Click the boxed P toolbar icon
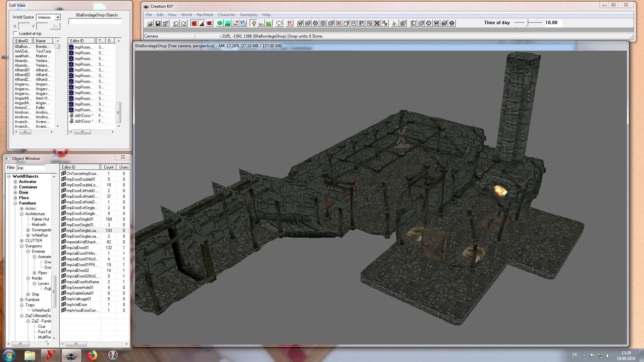 [362, 23]
